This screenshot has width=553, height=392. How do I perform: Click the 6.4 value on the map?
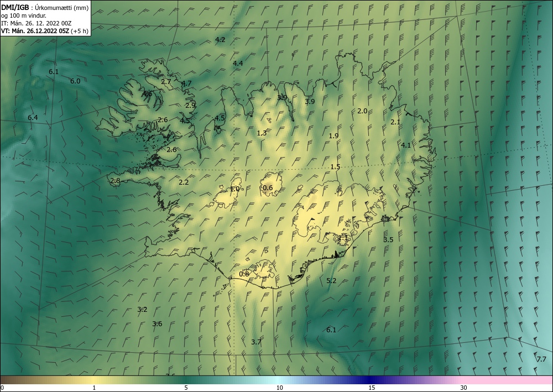coord(33,118)
